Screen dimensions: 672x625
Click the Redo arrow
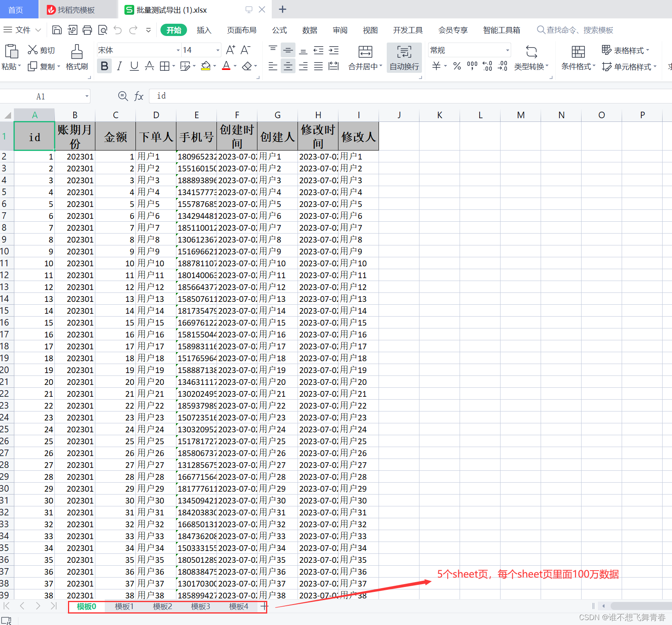(133, 30)
